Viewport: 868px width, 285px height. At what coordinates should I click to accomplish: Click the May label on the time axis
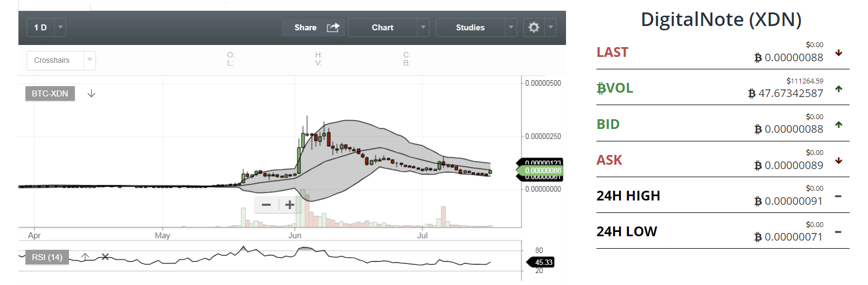tap(162, 235)
